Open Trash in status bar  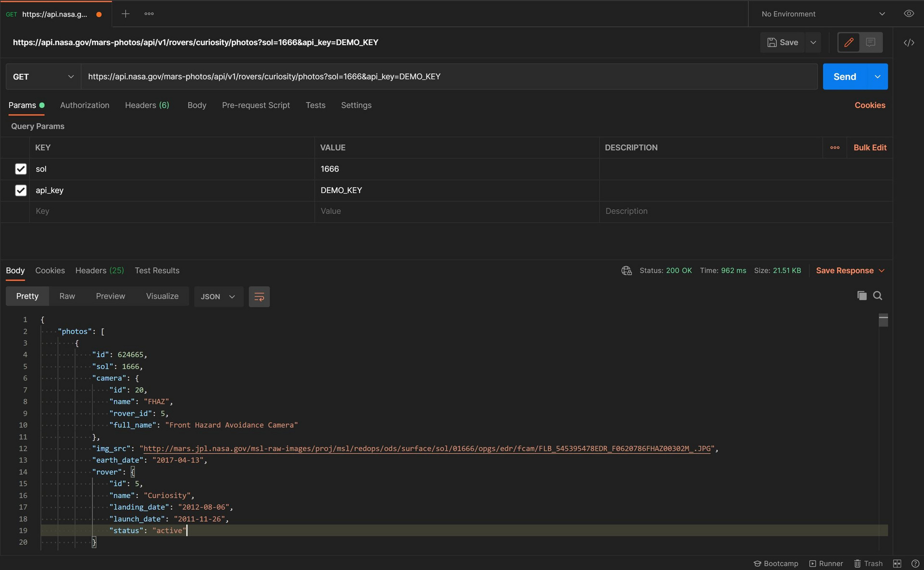(x=868, y=563)
